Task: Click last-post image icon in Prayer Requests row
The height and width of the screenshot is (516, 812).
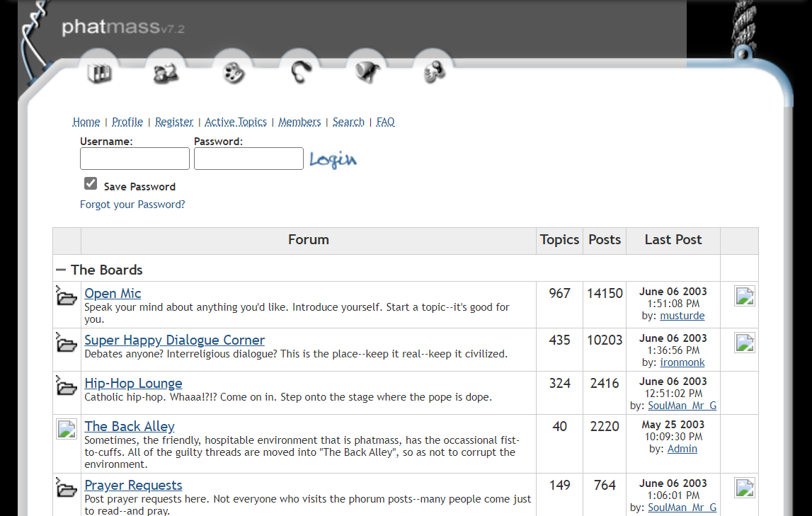Action: tap(745, 488)
